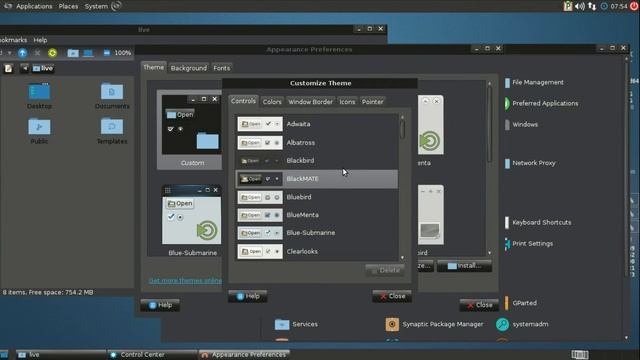
Task: Close the Customize Theme dialog via Close button
Action: pyautogui.click(x=392, y=296)
